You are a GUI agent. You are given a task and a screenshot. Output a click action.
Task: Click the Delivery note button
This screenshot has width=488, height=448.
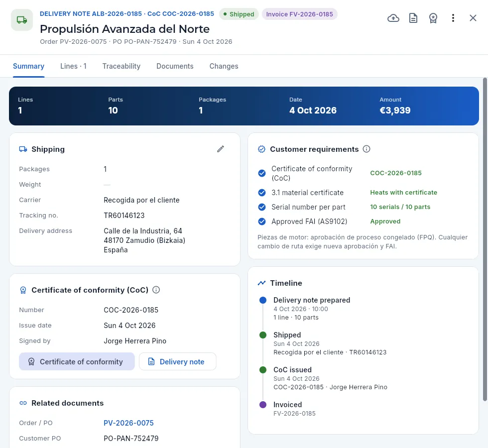point(177,361)
